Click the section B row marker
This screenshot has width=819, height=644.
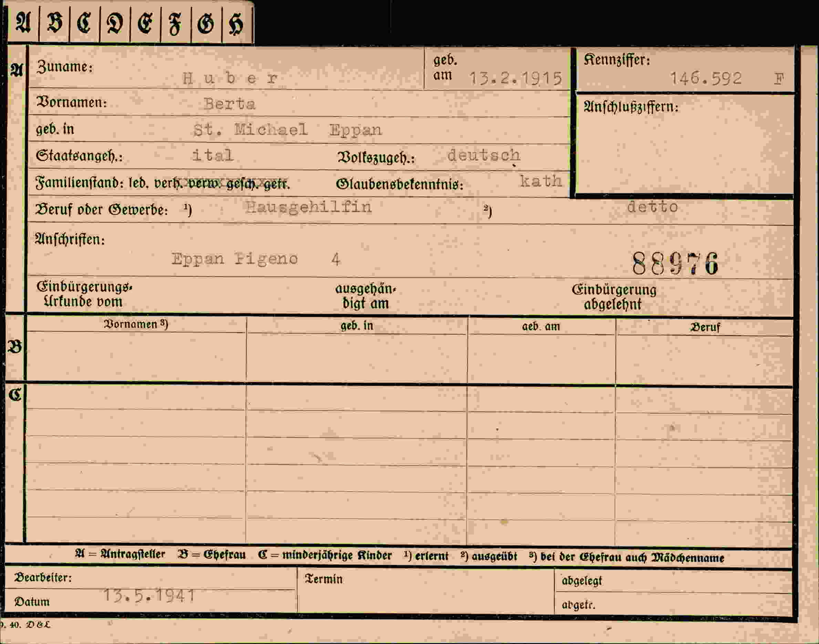click(x=15, y=347)
